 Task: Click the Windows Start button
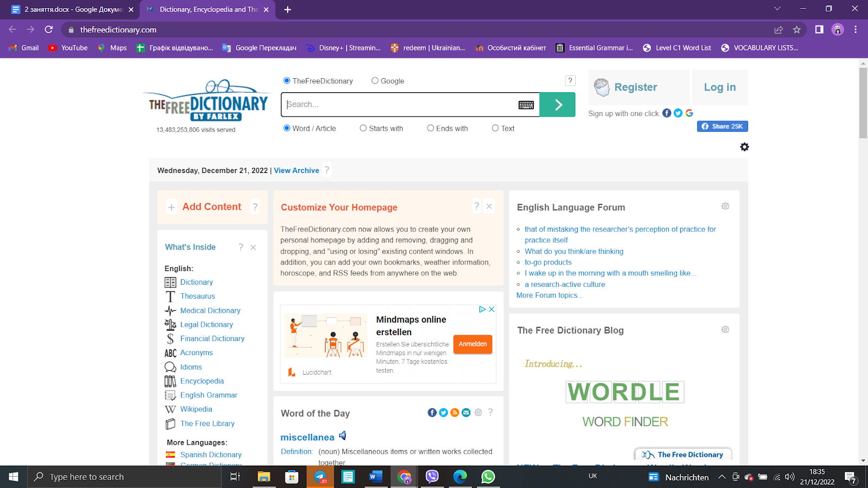(x=14, y=477)
